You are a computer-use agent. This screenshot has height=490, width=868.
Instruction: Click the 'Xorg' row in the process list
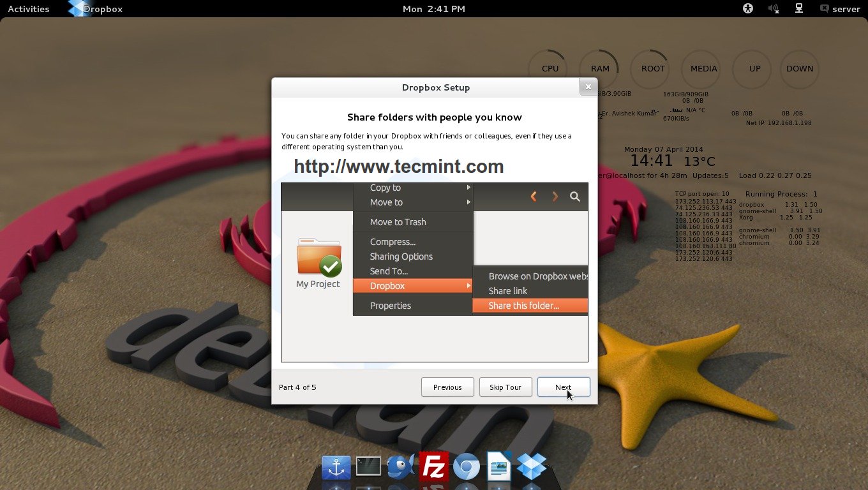click(775, 218)
